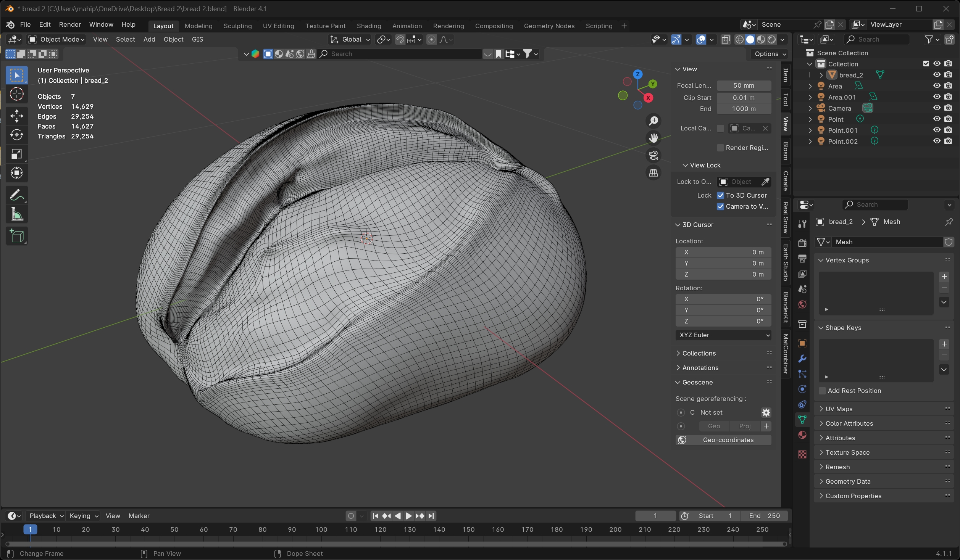Open the Object Mode dropdown
The height and width of the screenshot is (560, 960).
pyautogui.click(x=56, y=39)
